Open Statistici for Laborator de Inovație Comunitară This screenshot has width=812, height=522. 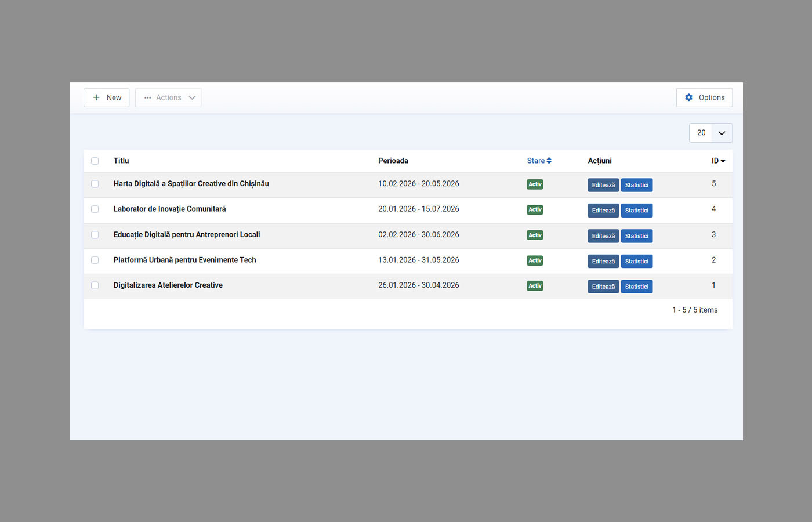point(636,211)
